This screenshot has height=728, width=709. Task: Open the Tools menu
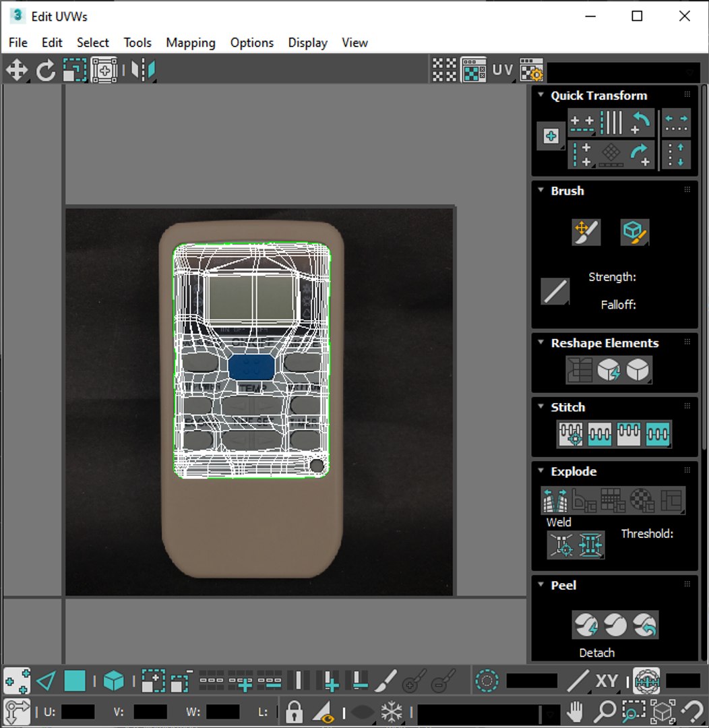pos(137,42)
